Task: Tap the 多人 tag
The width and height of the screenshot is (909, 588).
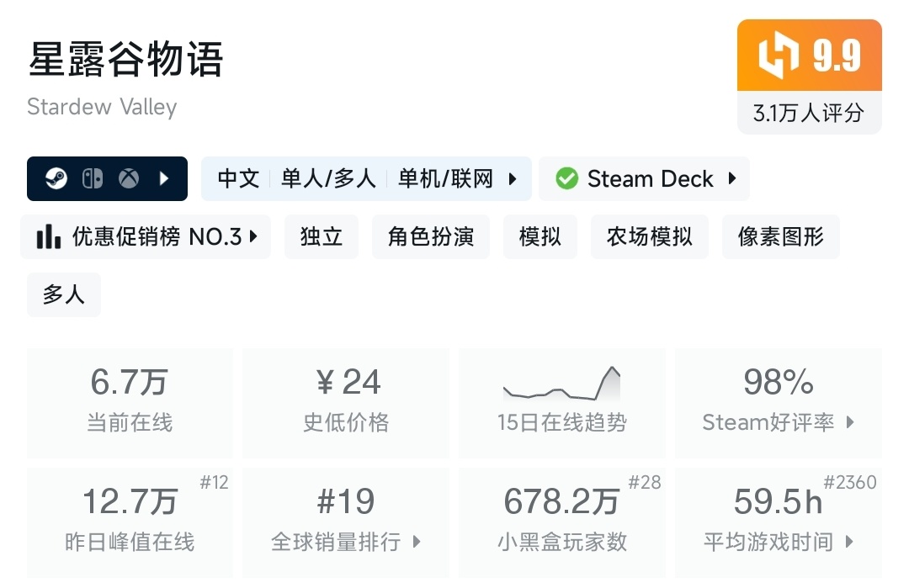Action: click(64, 294)
